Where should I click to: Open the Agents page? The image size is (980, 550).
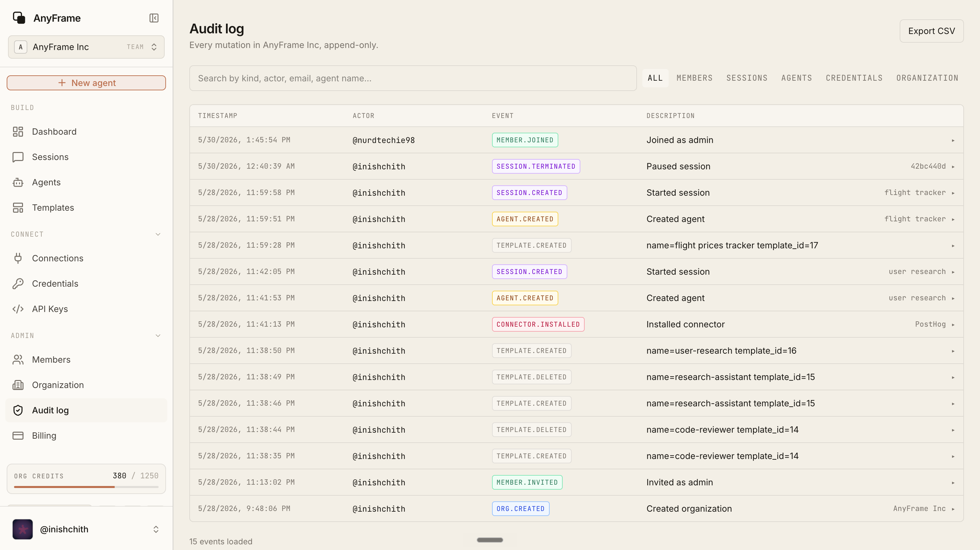[x=86, y=182]
